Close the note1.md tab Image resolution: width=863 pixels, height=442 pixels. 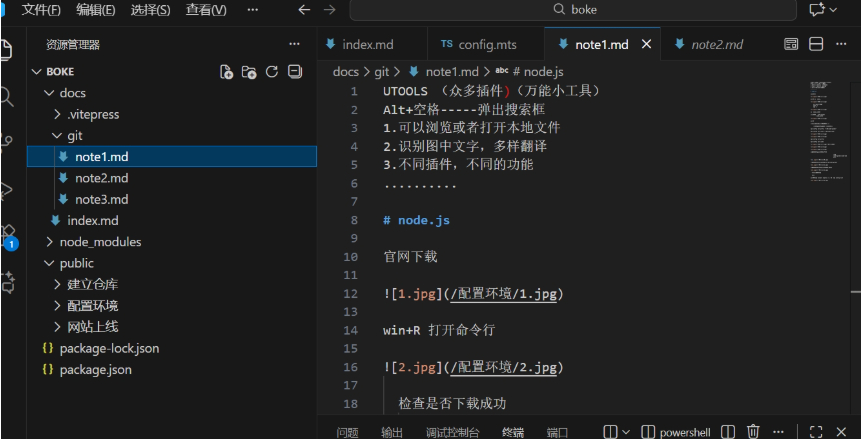647,44
